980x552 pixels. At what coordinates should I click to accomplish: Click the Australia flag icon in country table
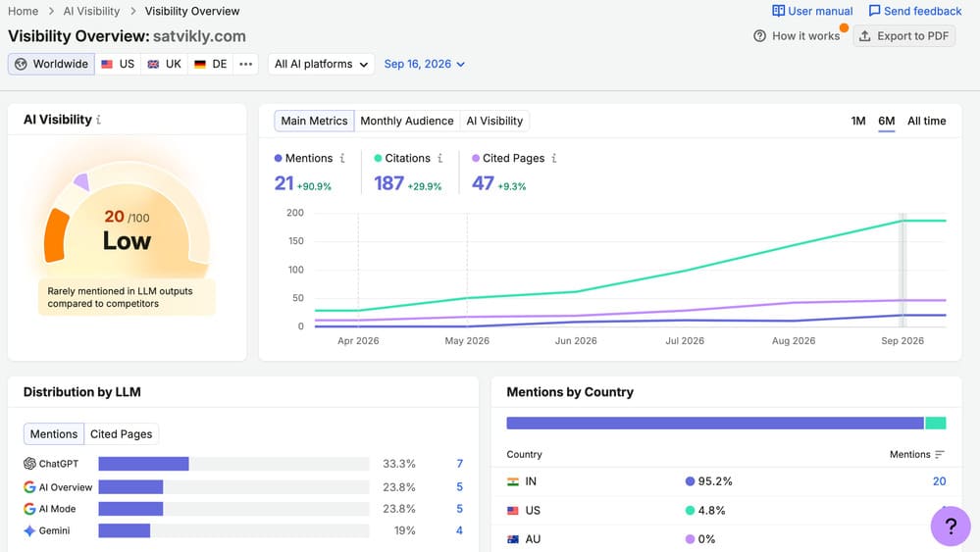[x=513, y=539]
